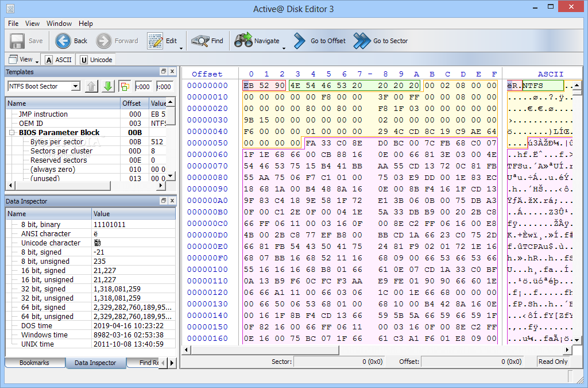This screenshot has height=388, width=588.
Task: Click the Offset value field in the status bar
Action: pyautogui.click(x=473, y=362)
